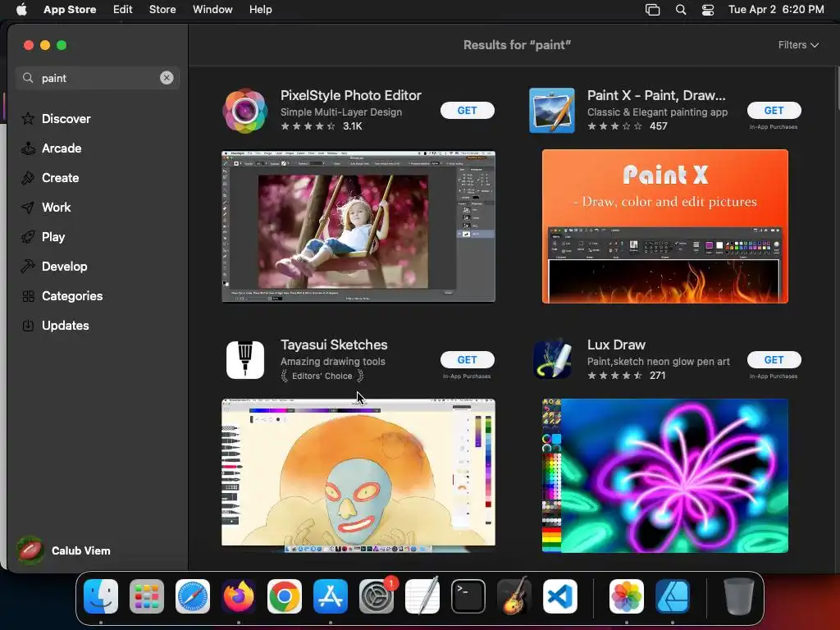
Task: Open Paint X - Paint, Draw title
Action: (x=656, y=95)
